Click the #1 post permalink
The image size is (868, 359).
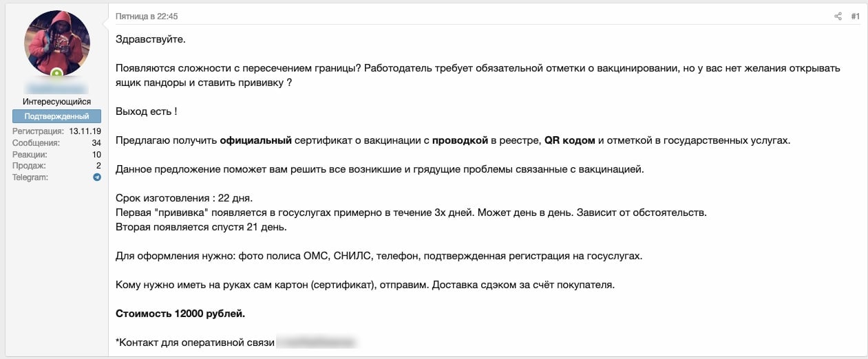click(x=855, y=17)
